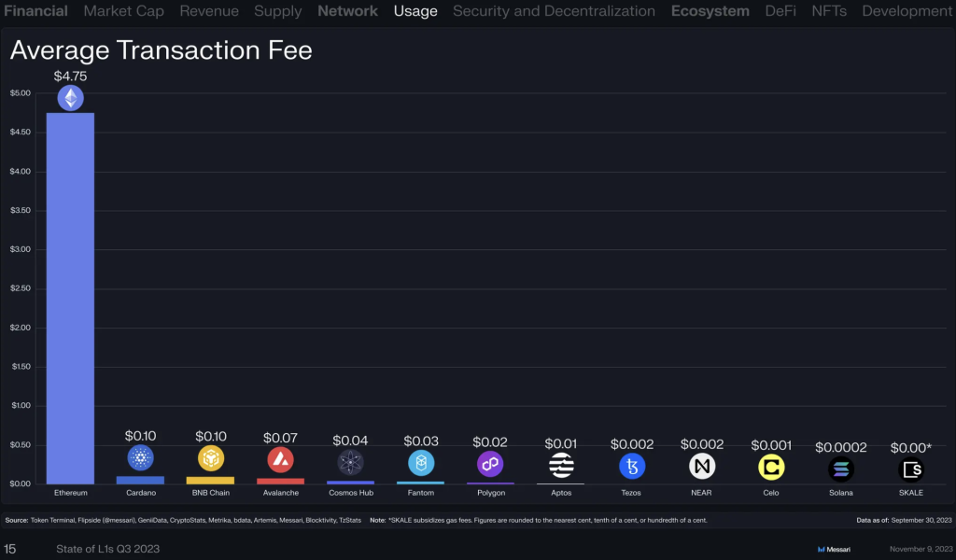Click the Ethereum logo above the tallest bar
The width and height of the screenshot is (956, 560).
point(71,98)
